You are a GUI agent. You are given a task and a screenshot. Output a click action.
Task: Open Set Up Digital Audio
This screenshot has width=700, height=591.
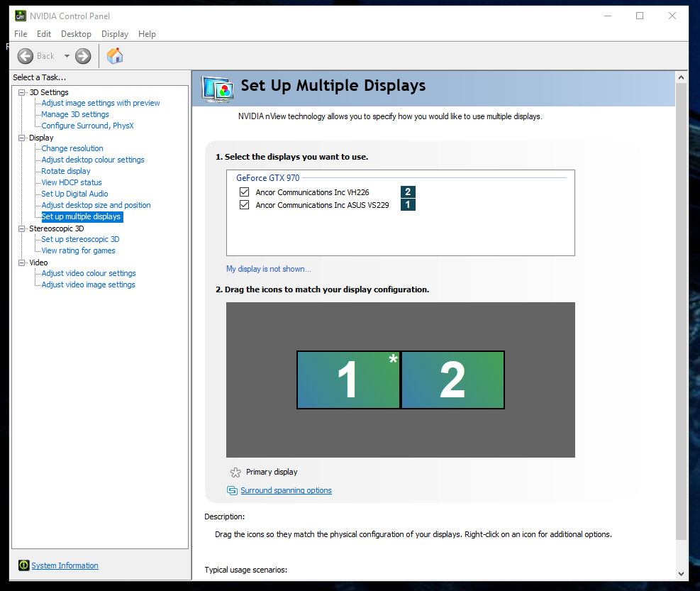[x=74, y=194]
